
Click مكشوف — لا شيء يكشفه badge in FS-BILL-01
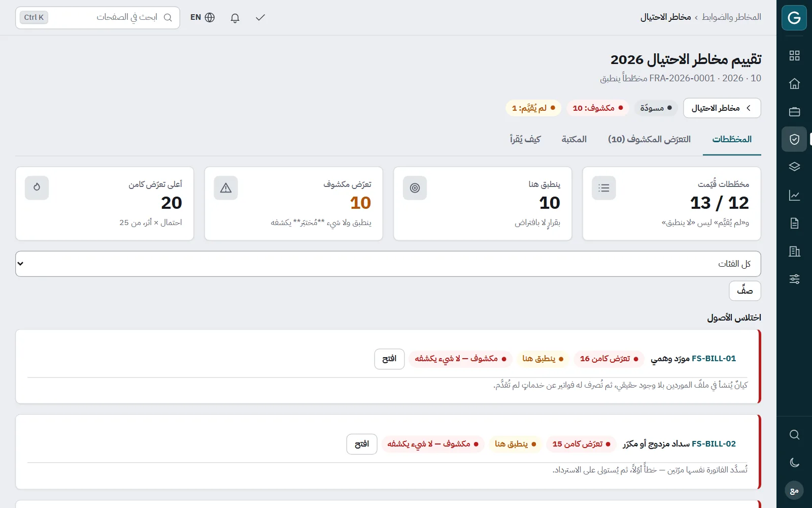460,359
